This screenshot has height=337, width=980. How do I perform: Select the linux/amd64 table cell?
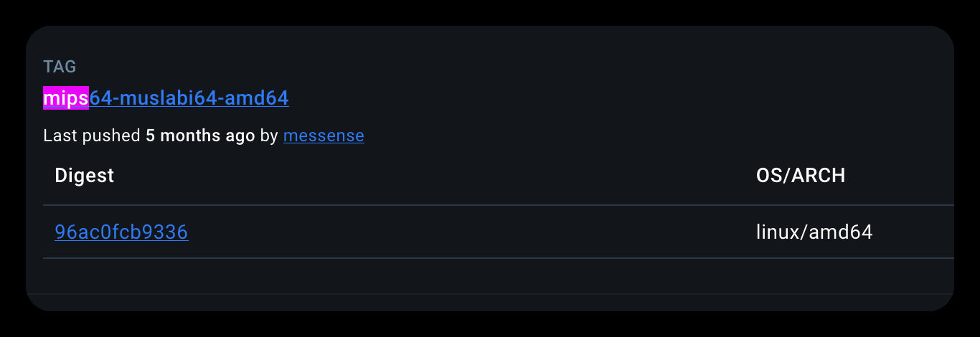click(814, 232)
